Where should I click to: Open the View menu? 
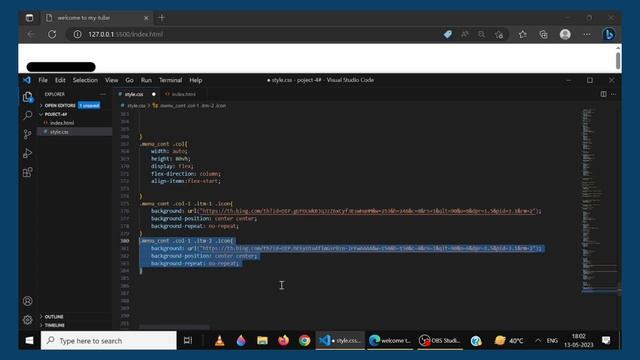(111, 80)
